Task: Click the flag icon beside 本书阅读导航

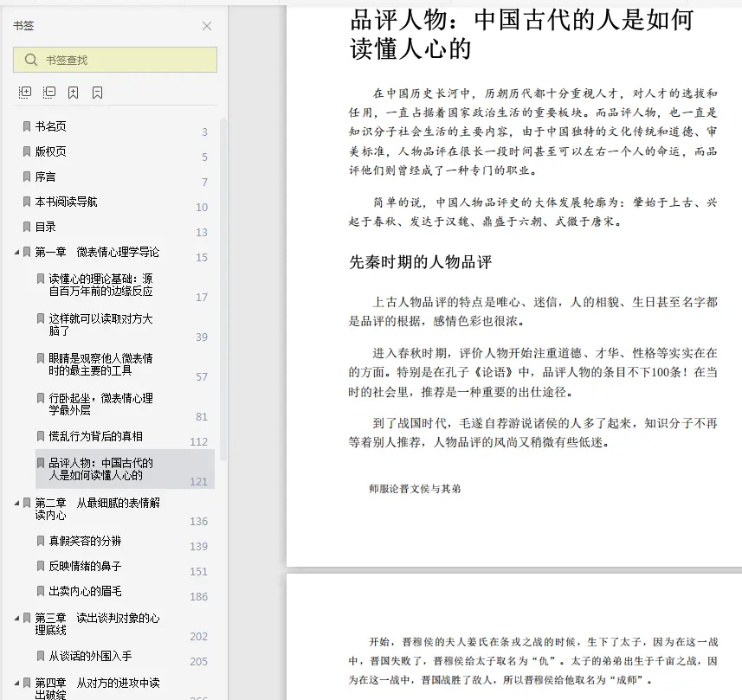Action: 27,202
